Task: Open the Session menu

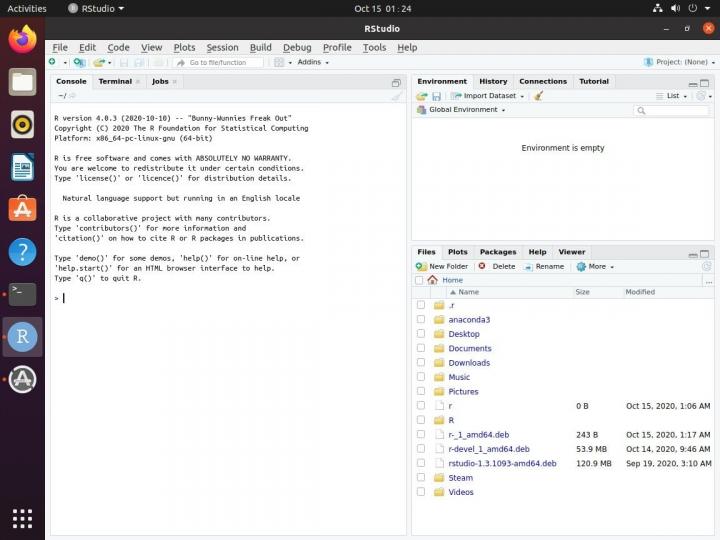Action: pos(222,47)
